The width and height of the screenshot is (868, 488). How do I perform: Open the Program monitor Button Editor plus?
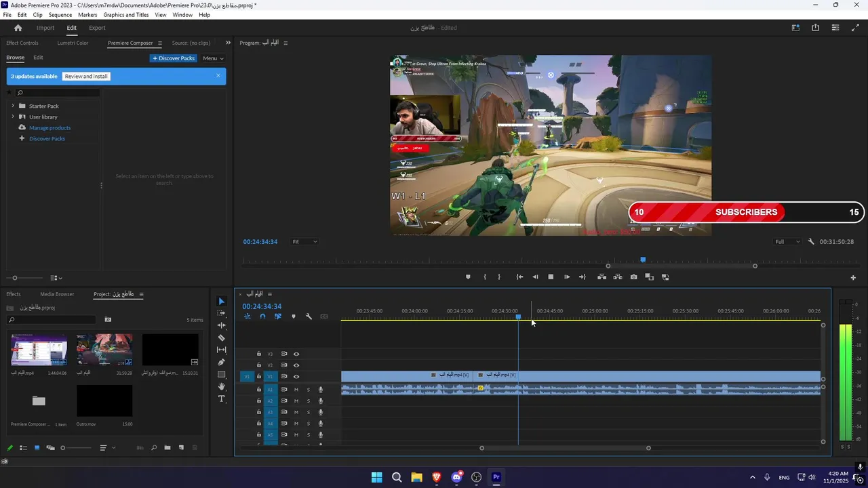(853, 277)
